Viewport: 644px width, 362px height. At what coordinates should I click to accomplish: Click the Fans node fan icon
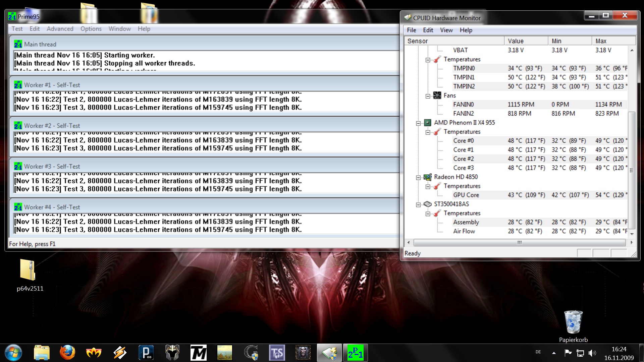click(437, 96)
